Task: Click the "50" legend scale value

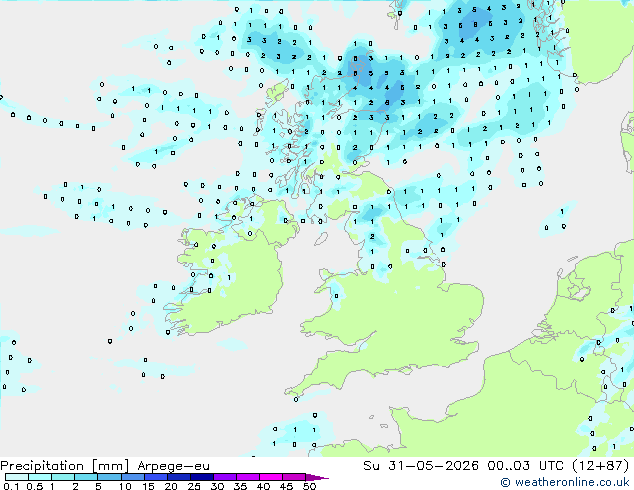Action: [309, 486]
